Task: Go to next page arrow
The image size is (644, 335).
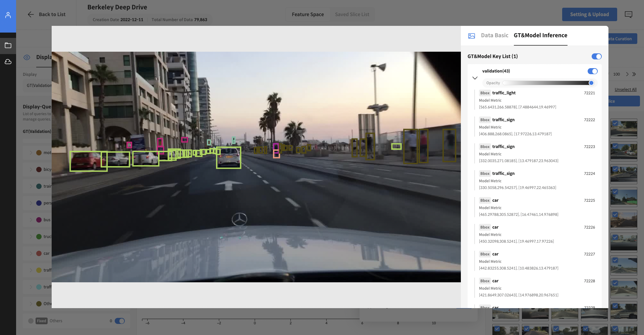Action: click(x=627, y=74)
